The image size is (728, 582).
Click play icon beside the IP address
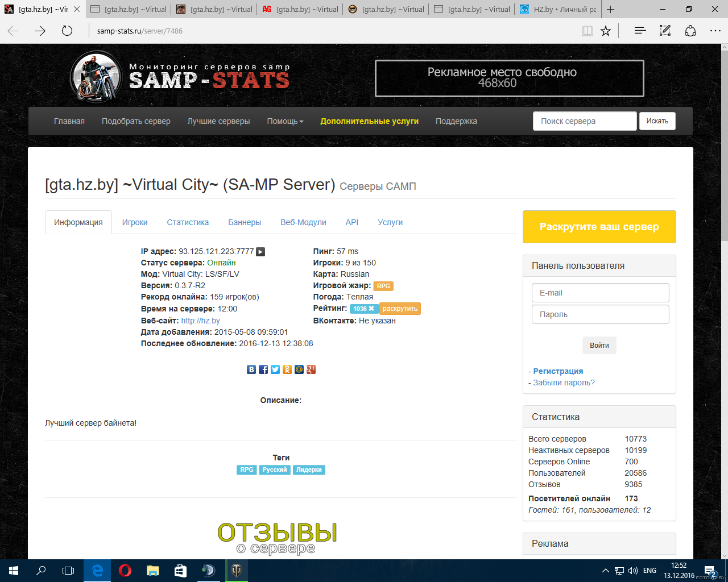pos(260,252)
